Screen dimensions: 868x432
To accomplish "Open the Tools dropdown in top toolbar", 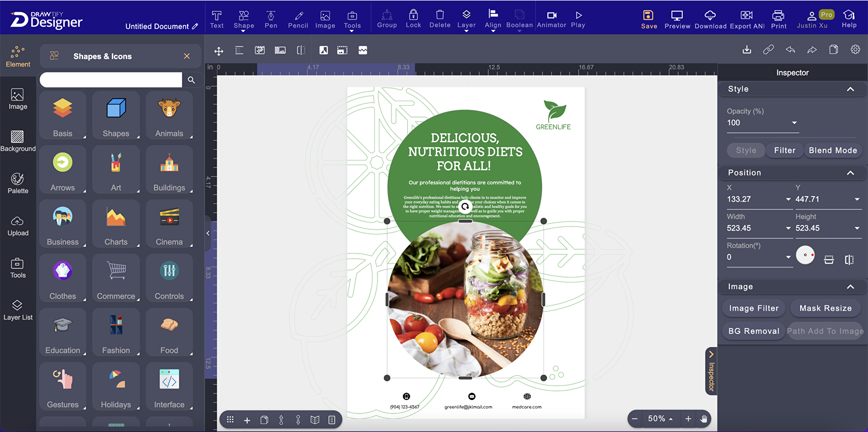I will [352, 20].
